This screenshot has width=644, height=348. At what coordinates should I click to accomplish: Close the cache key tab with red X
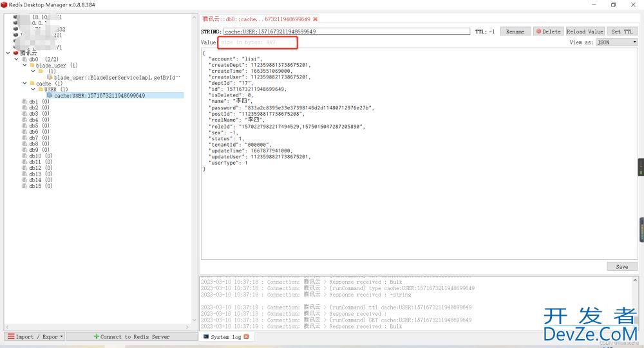point(315,19)
